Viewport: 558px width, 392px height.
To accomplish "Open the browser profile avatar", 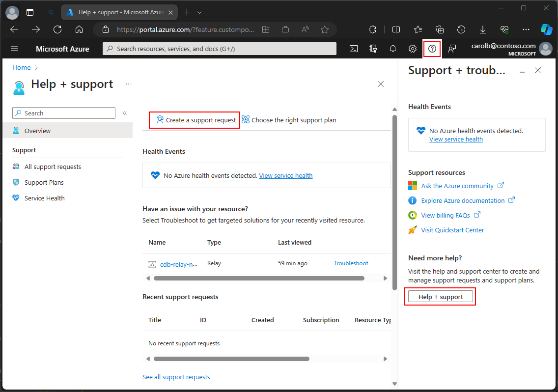I will (12, 12).
